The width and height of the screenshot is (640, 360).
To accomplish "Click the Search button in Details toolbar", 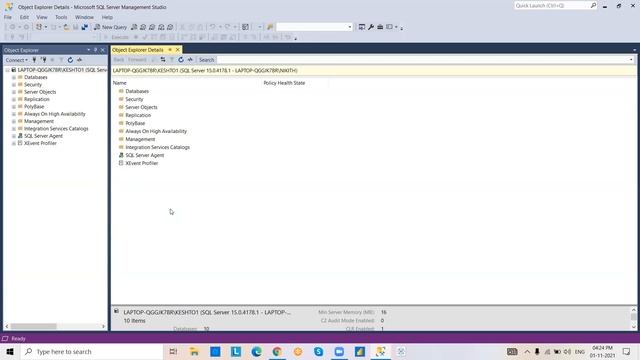I will click(x=207, y=60).
